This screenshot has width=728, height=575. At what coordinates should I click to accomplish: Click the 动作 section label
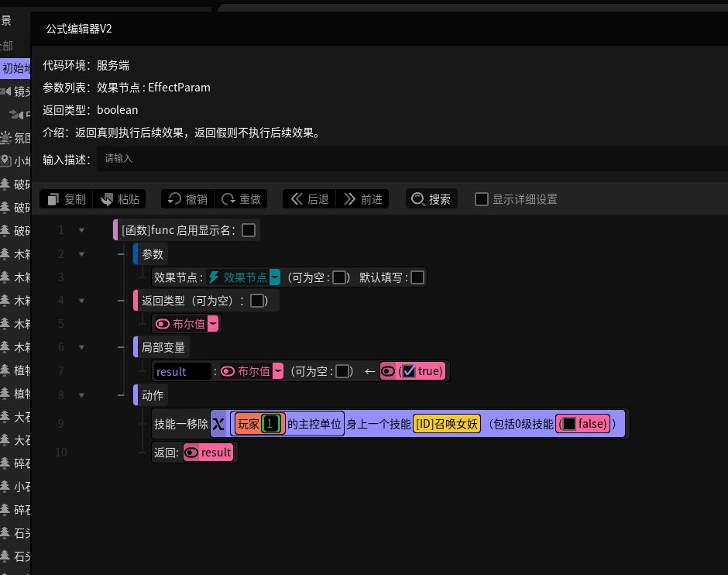click(153, 395)
